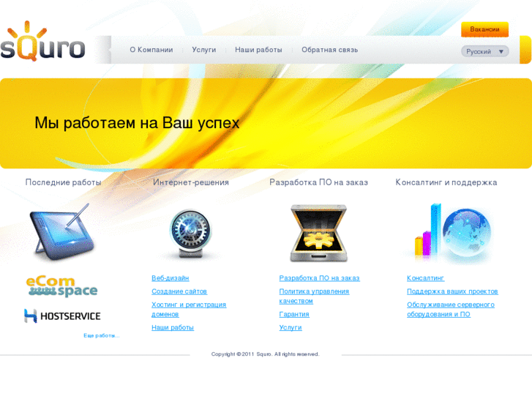Viewport: 532px width, 399px height.
Task: Open Хостинг и регистрация доменов link
Action: pyautogui.click(x=189, y=310)
